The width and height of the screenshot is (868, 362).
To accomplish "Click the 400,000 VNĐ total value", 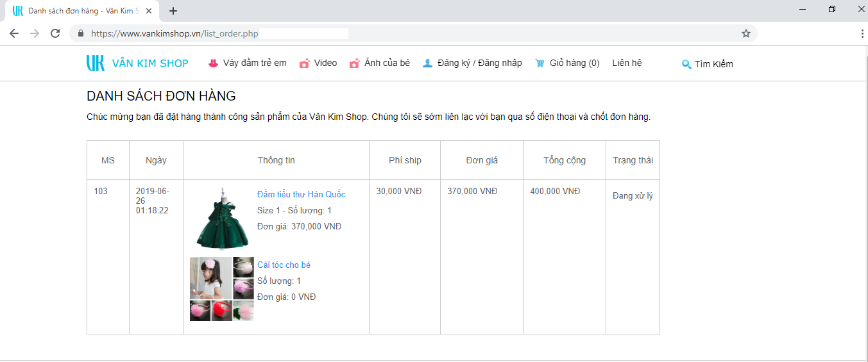I will pos(555,191).
